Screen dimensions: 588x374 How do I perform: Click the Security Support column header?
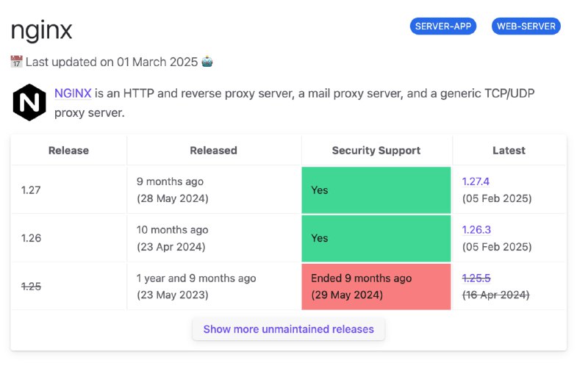pos(376,151)
